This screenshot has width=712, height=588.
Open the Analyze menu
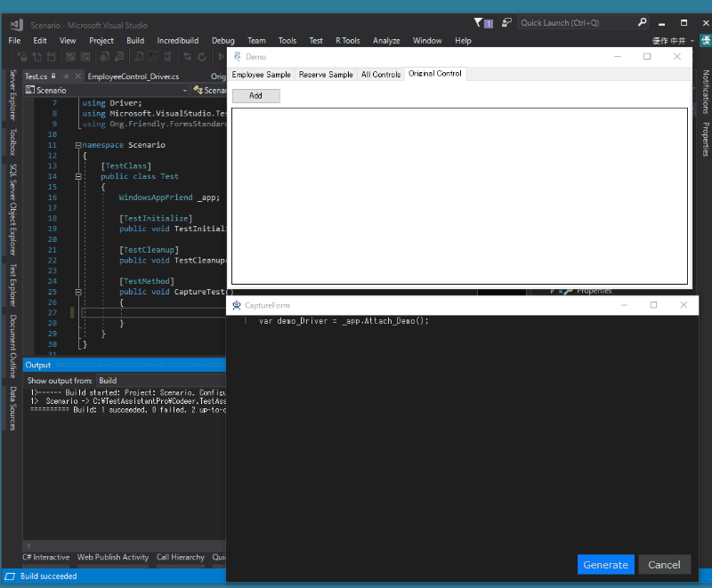coord(386,41)
